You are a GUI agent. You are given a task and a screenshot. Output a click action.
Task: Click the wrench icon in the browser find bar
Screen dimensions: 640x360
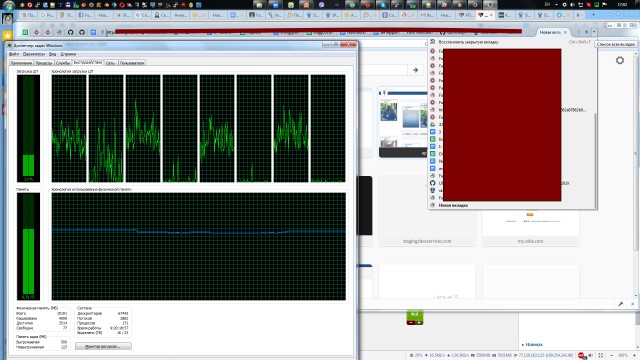[620, 304]
